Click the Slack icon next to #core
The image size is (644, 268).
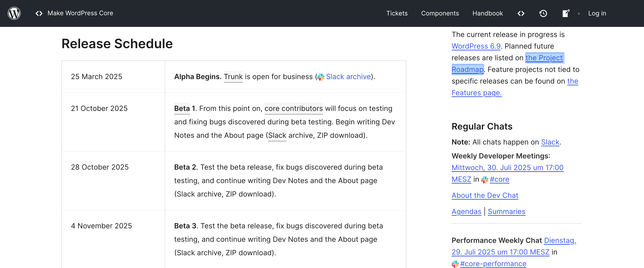(x=485, y=179)
